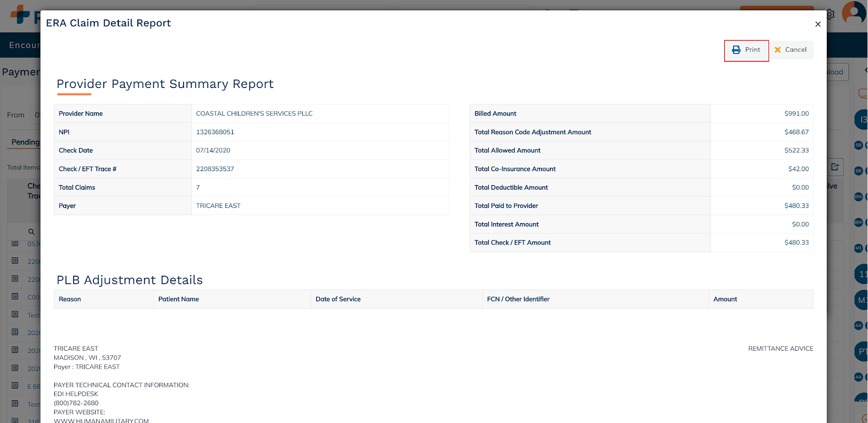Close the ERA report dialog with X
Image resolution: width=868 pixels, height=423 pixels.
pyautogui.click(x=818, y=24)
